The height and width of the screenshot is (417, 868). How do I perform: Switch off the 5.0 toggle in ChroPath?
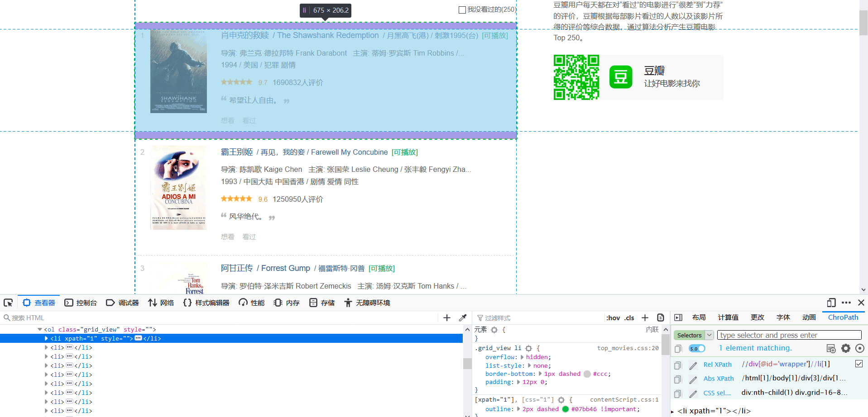pyautogui.click(x=696, y=348)
